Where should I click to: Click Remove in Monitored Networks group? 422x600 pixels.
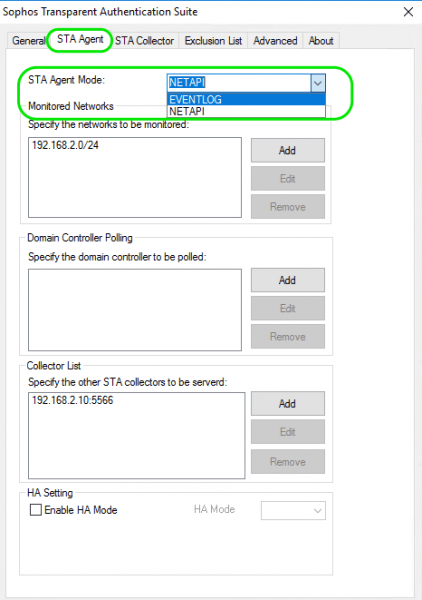288,207
